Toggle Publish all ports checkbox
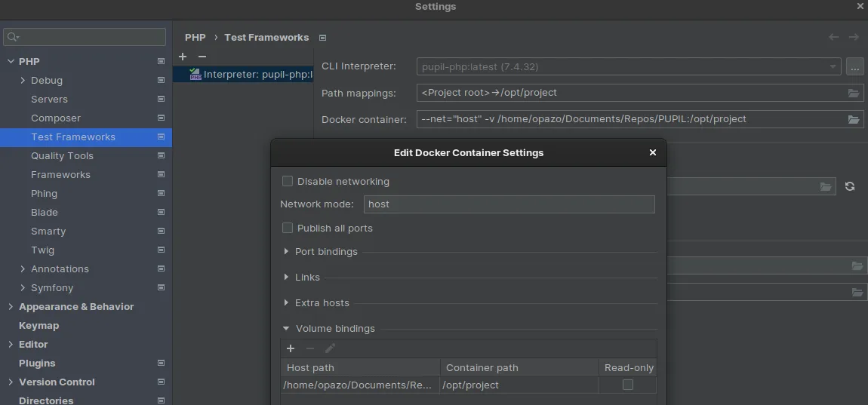 click(x=288, y=228)
